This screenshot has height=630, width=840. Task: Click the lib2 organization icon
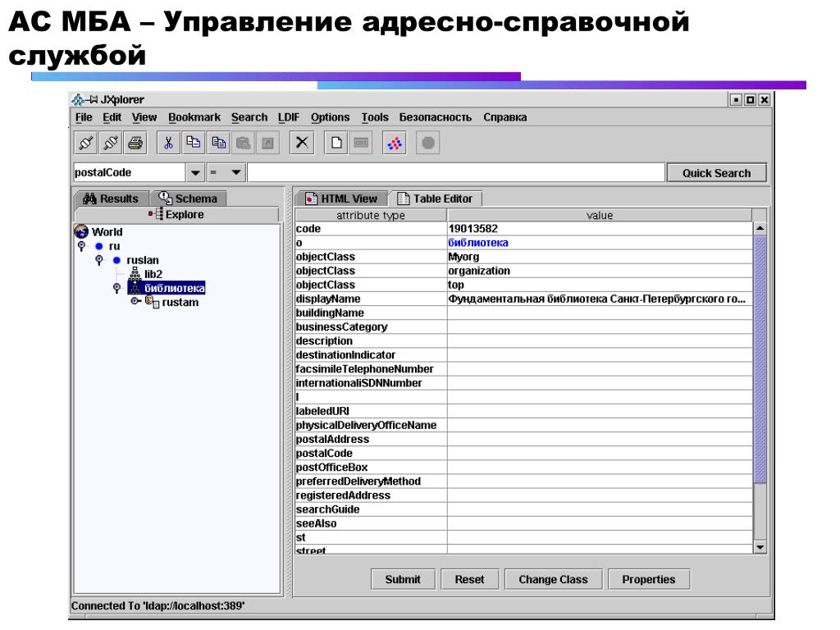pos(135,274)
